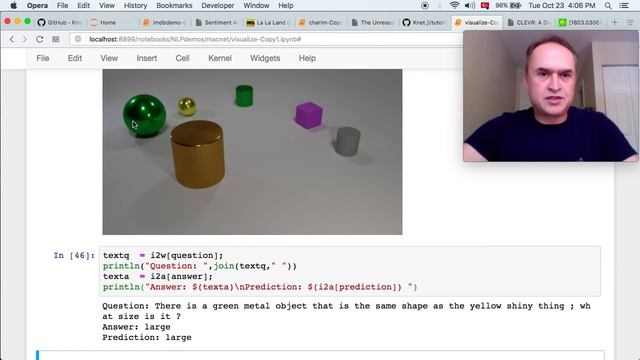Switch to the Home tab
This screenshot has height=360, width=640.
(108, 22)
